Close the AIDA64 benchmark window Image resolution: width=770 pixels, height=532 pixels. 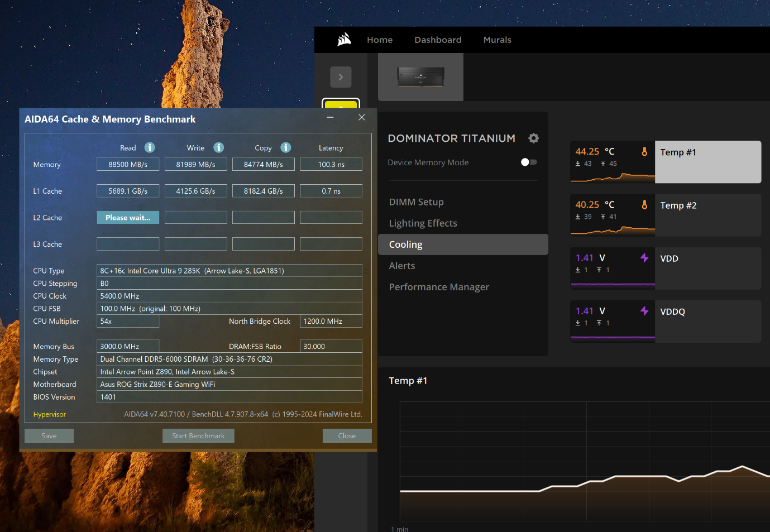click(x=362, y=117)
